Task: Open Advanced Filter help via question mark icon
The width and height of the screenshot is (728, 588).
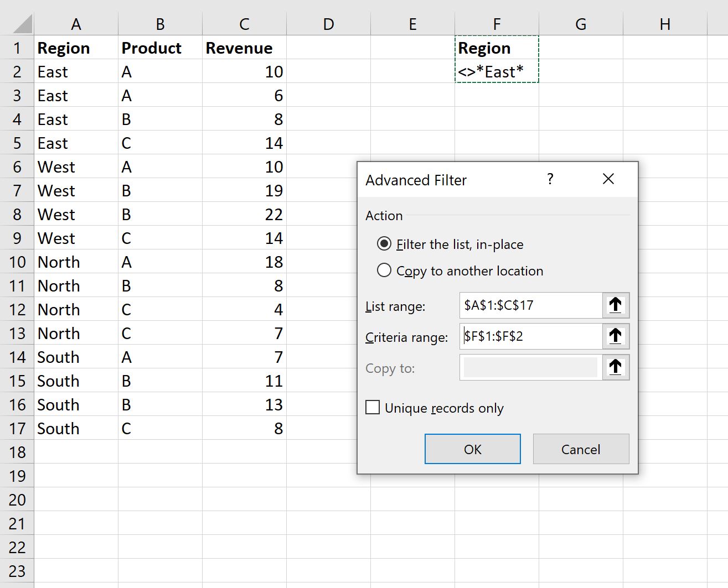Action: click(549, 179)
